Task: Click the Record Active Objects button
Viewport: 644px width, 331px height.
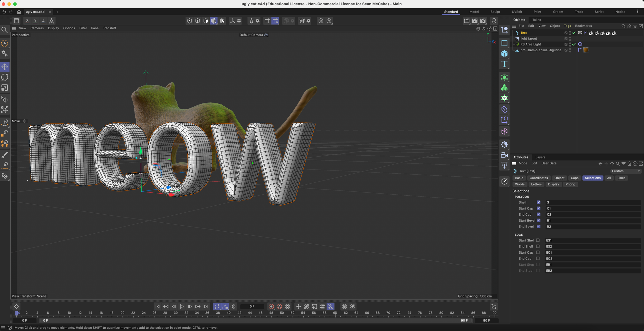Action: (271, 307)
